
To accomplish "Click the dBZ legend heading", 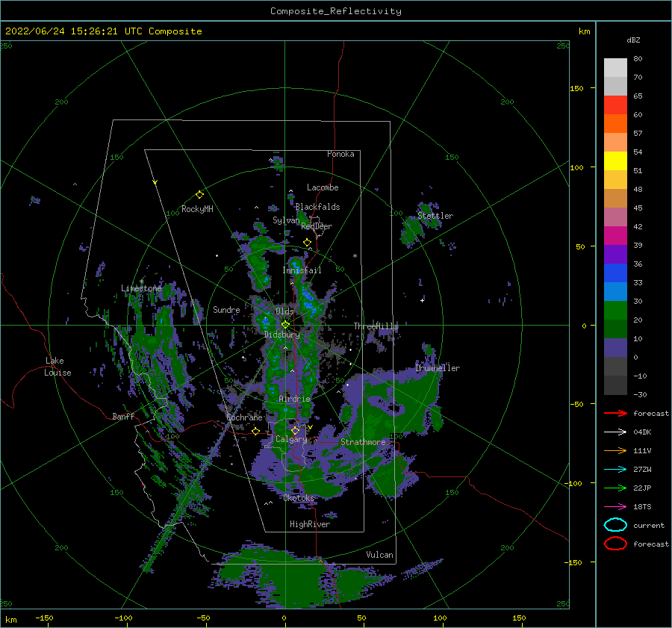I will pos(633,40).
